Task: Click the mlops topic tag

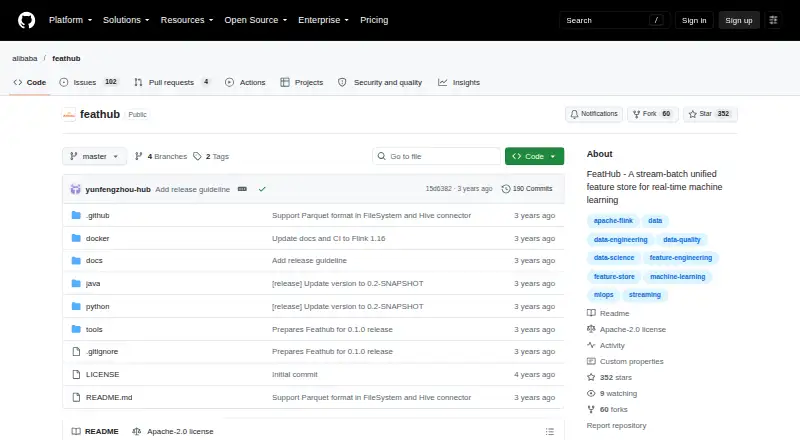Action: [604, 295]
